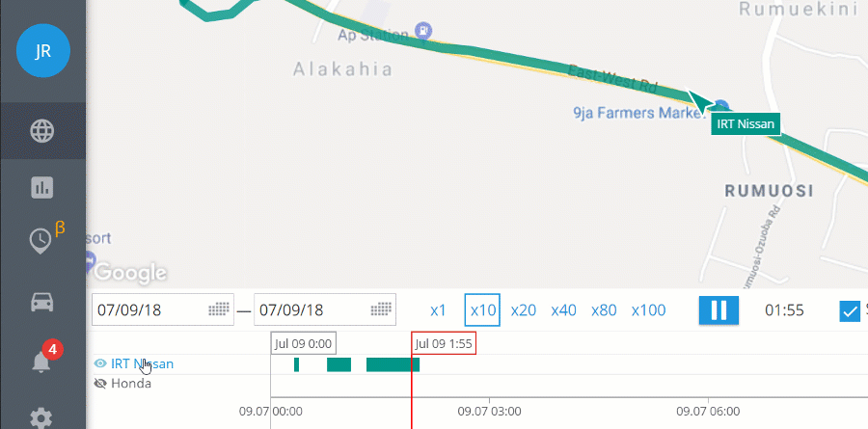
Task: Open the globe map view
Action: [42, 131]
